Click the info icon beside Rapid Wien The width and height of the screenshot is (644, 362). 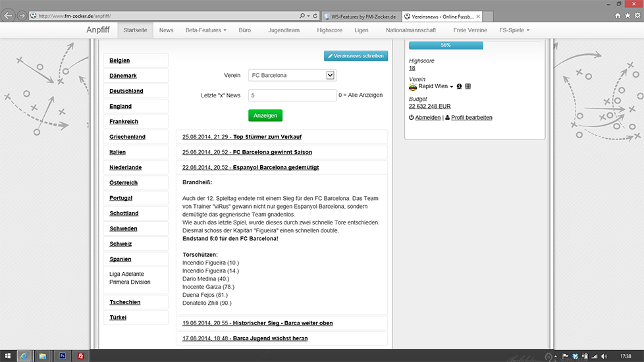459,86
